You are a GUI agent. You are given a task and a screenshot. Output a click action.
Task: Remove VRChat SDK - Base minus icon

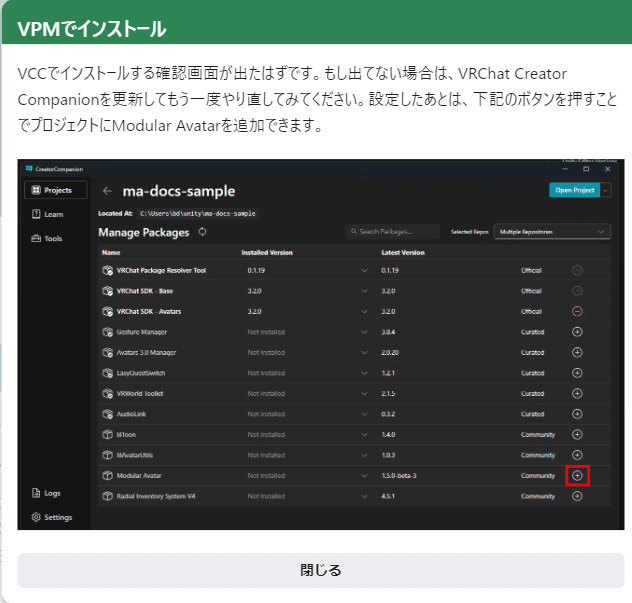click(577, 291)
